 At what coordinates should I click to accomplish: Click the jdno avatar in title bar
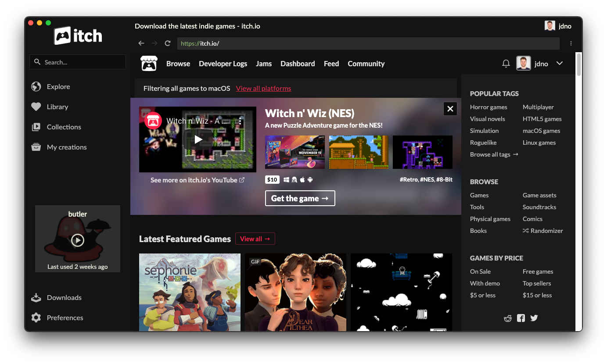(550, 26)
